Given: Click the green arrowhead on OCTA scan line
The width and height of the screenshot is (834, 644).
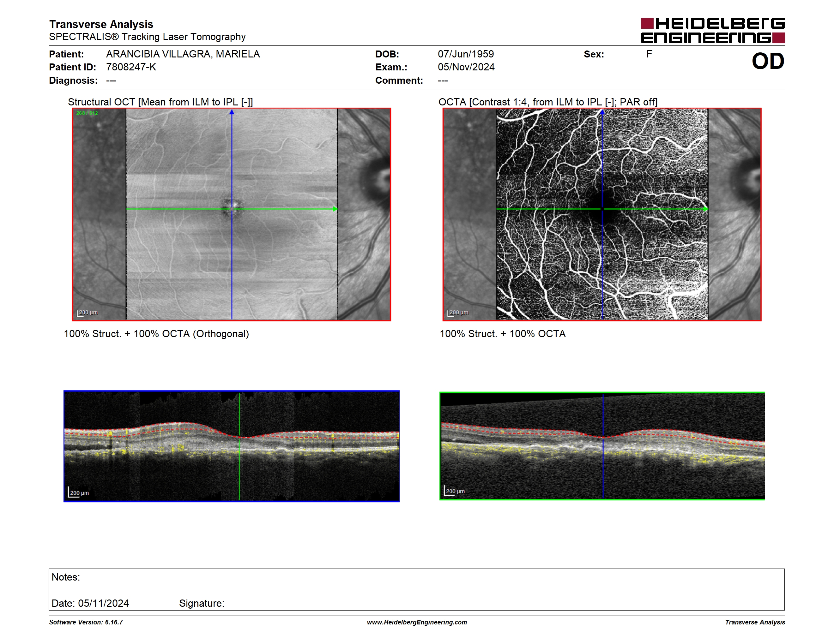Looking at the screenshot, I should pyautogui.click(x=705, y=209).
